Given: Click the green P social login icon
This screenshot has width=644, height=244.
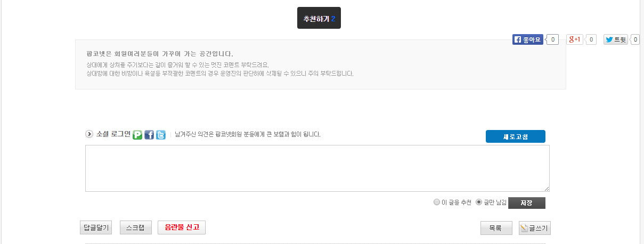Looking at the screenshot, I should click(137, 135).
